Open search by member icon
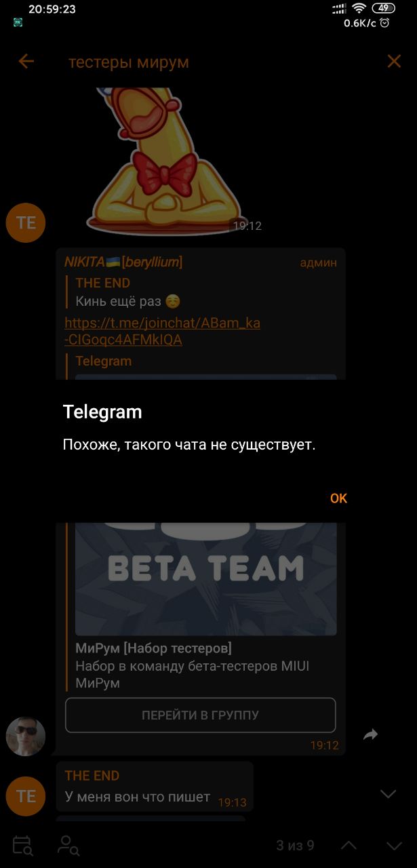417x868 pixels. click(x=68, y=845)
